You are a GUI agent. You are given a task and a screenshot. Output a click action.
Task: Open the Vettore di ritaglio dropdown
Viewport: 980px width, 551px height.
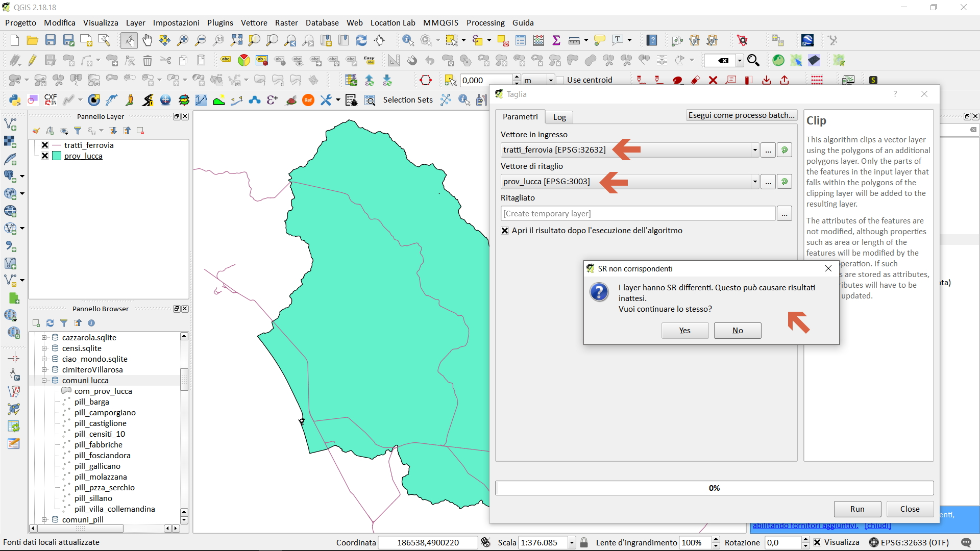[x=754, y=182]
